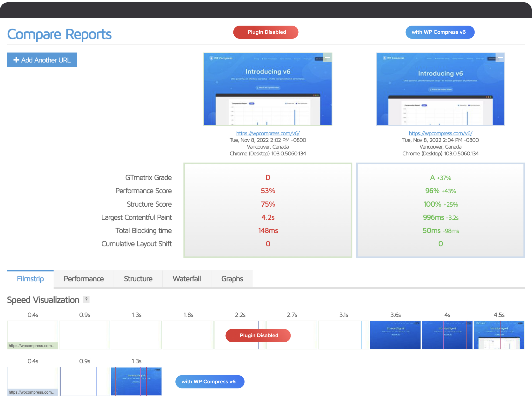532x412 pixels.
Task: Click the plus icon on Add Another URL
Action: click(16, 60)
